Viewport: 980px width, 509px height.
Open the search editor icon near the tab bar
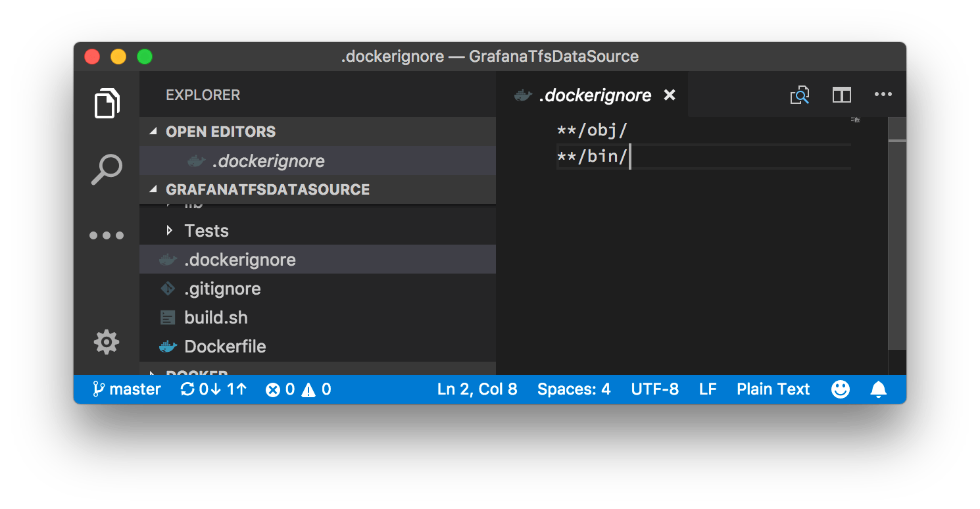(x=800, y=95)
